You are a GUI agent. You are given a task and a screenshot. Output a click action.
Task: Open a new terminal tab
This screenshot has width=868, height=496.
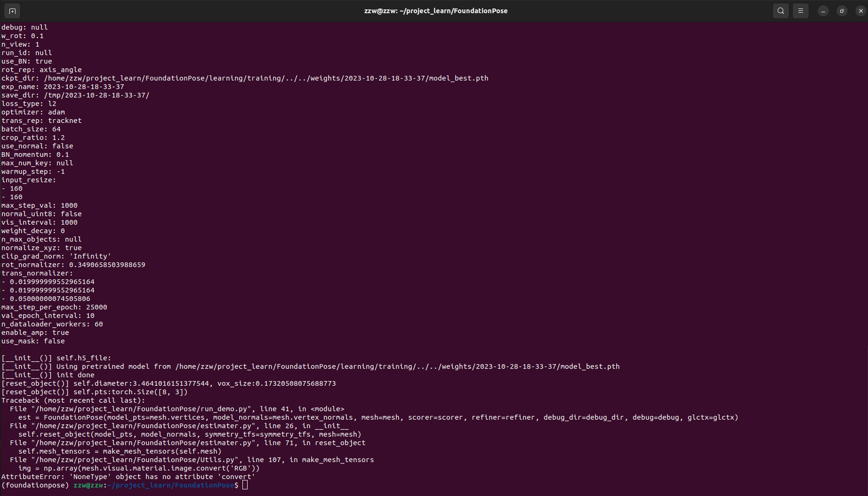[12, 11]
